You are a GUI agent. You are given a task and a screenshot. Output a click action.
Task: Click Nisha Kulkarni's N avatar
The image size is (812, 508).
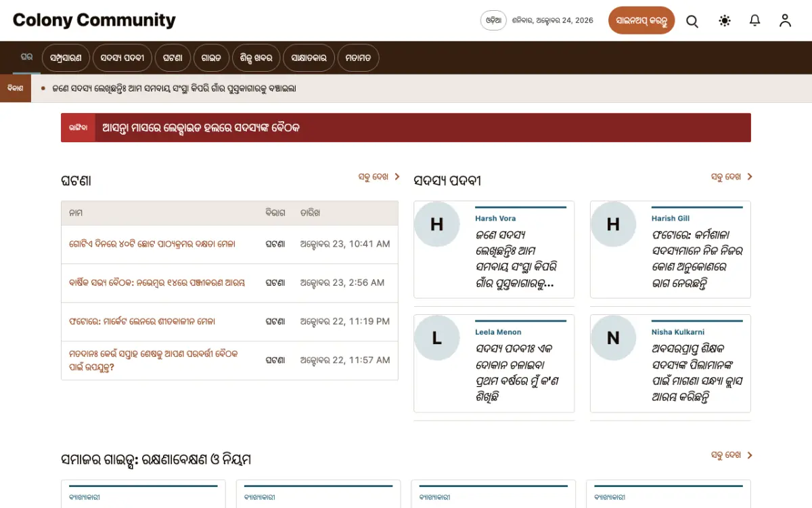coord(613,337)
